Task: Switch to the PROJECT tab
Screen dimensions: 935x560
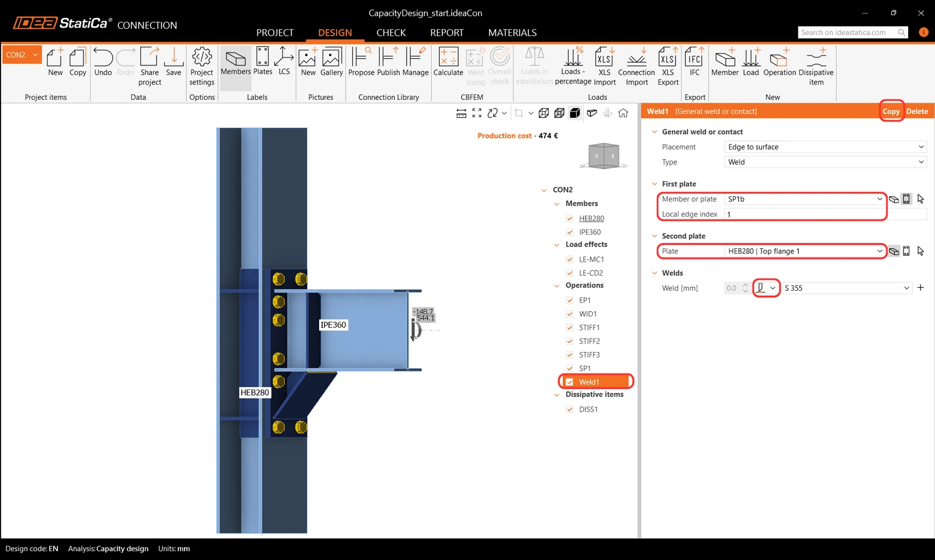Action: (275, 33)
